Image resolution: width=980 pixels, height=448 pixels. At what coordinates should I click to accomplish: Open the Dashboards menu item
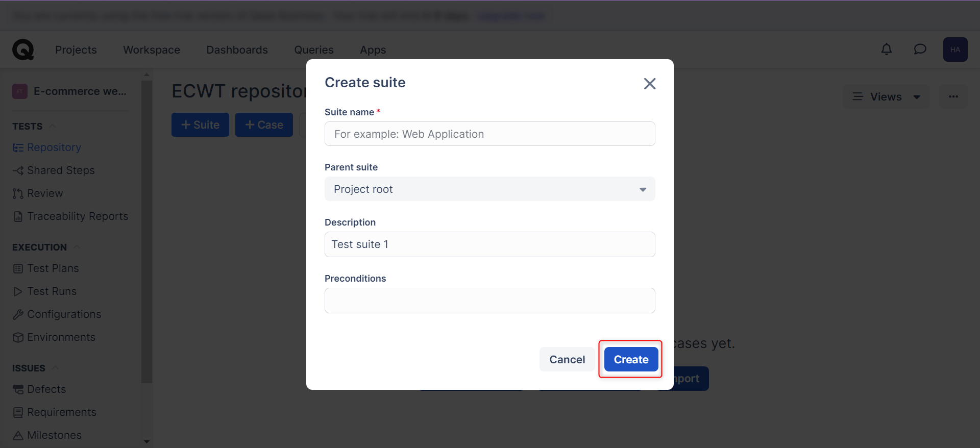[x=237, y=50]
